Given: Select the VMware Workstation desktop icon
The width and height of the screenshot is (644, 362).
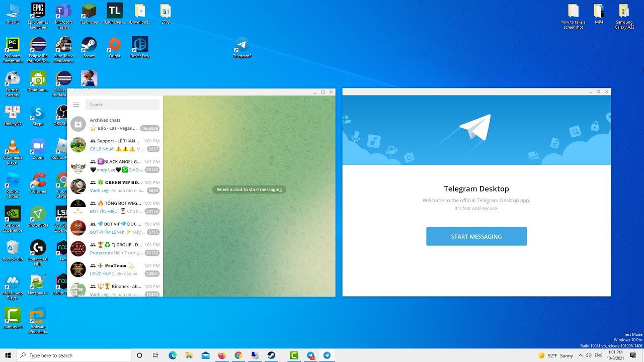Looking at the screenshot, I should click(x=38, y=321).
